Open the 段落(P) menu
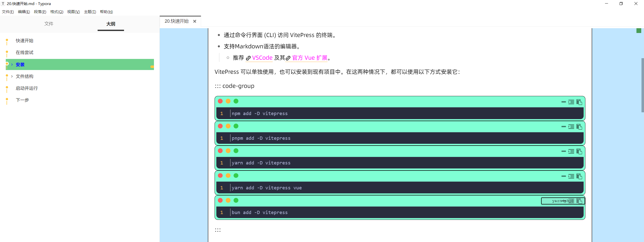Viewport: 644px width, 242px height. (x=40, y=12)
